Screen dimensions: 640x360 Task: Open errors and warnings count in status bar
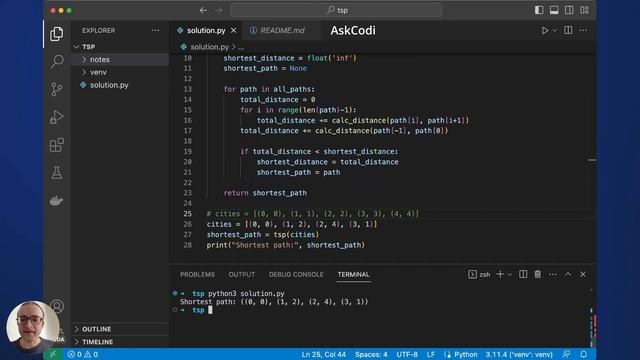[83, 354]
